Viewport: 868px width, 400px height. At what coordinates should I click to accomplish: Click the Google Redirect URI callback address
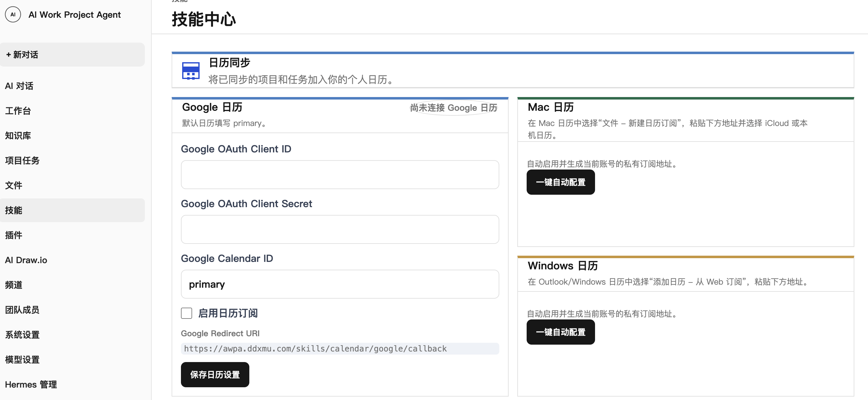pos(340,349)
